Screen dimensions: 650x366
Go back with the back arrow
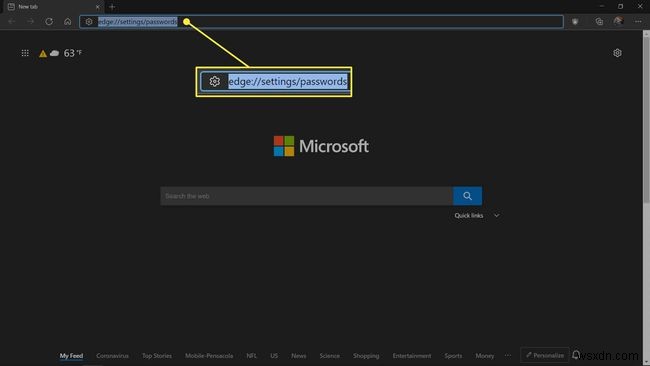pos(12,21)
